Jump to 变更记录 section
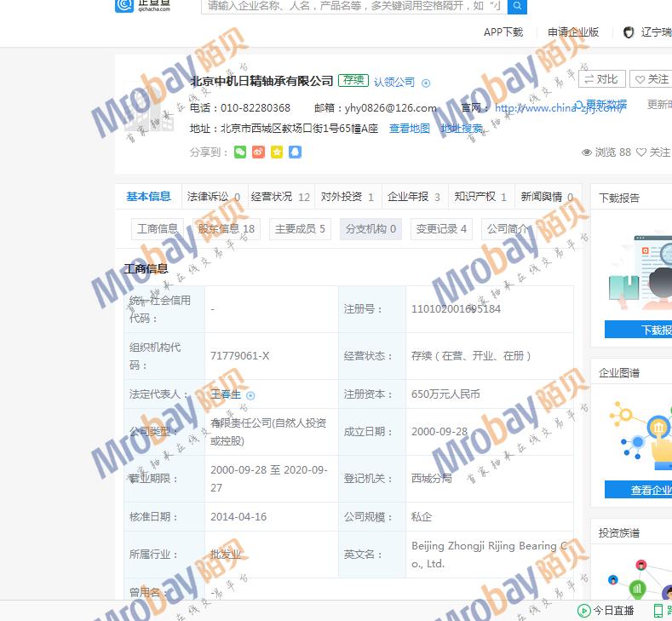Screen dimensions: 672x621 click(x=441, y=228)
